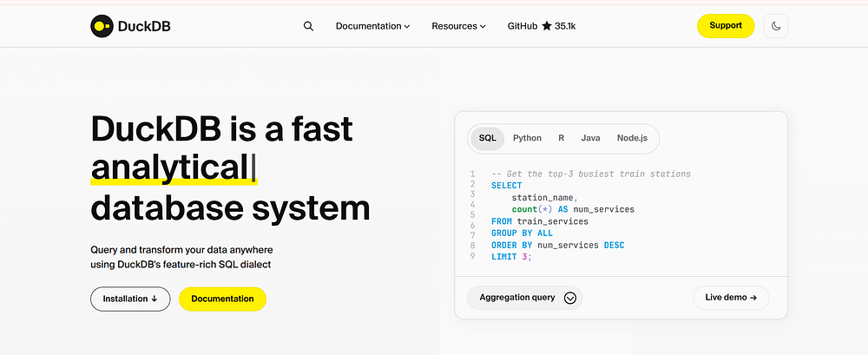868x355 pixels.
Task: Switch to the Python tab
Action: click(527, 139)
